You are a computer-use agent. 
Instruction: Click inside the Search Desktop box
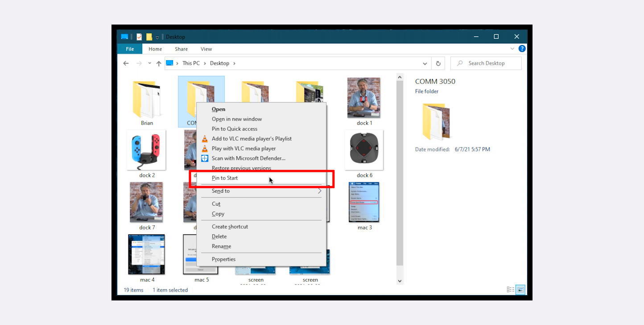(x=485, y=63)
